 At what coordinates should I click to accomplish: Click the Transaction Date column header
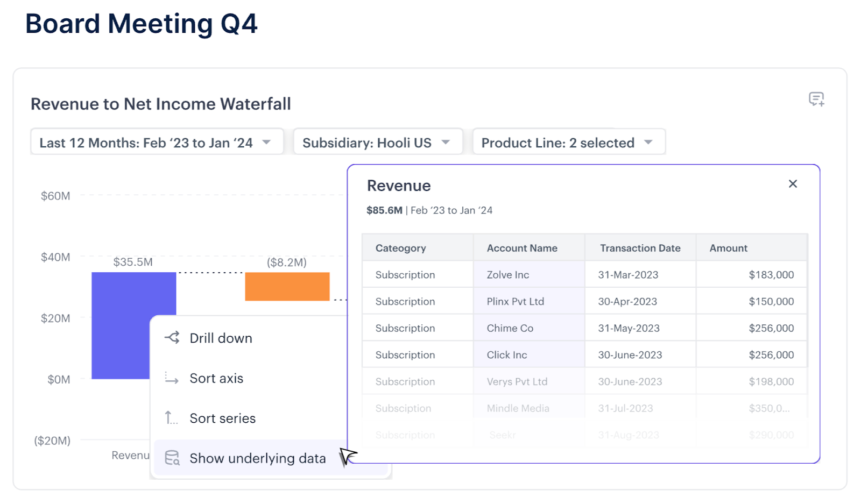(x=639, y=247)
